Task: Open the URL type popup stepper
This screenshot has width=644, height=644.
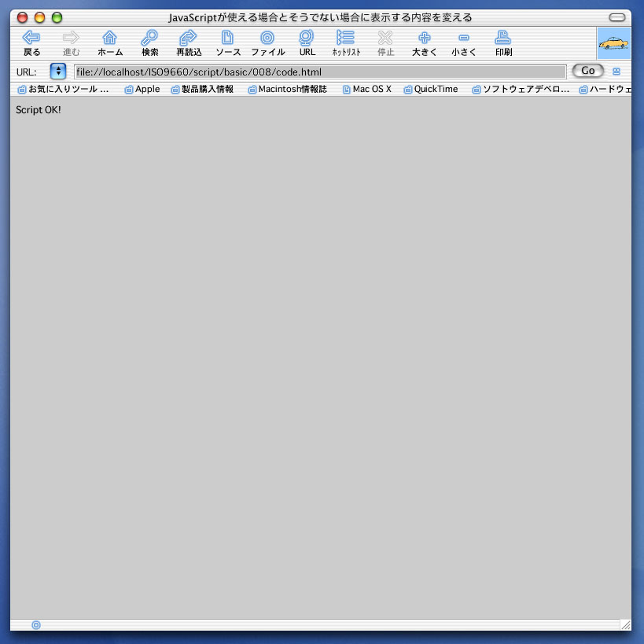Action: click(x=58, y=72)
